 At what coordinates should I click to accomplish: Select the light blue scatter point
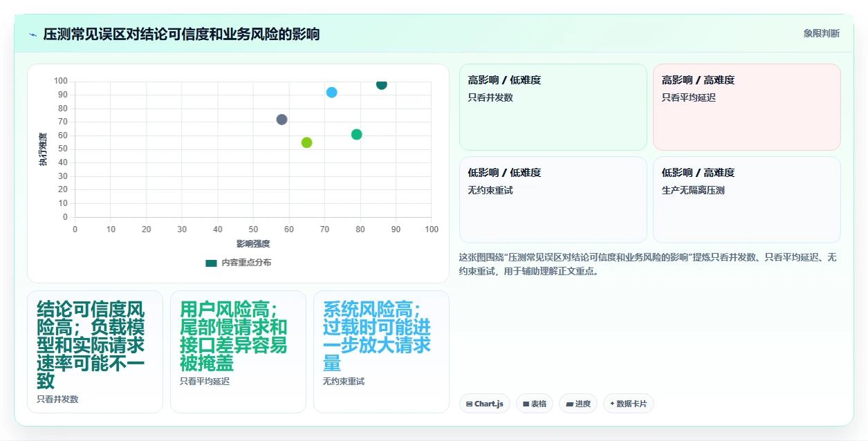tap(331, 93)
